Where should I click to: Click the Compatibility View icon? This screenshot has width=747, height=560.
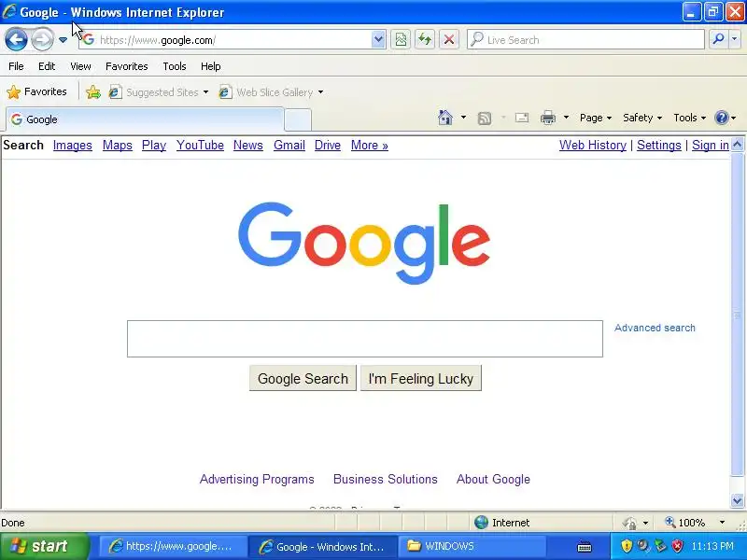tap(402, 40)
